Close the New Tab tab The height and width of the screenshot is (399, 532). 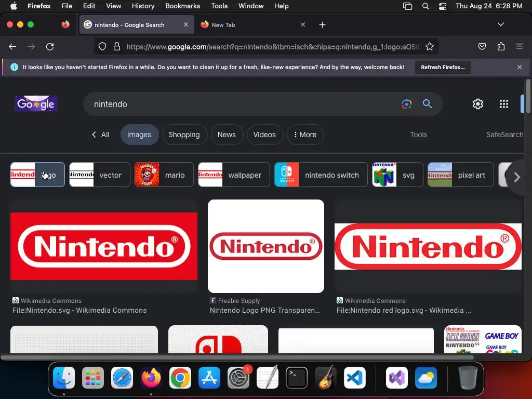pos(303,24)
